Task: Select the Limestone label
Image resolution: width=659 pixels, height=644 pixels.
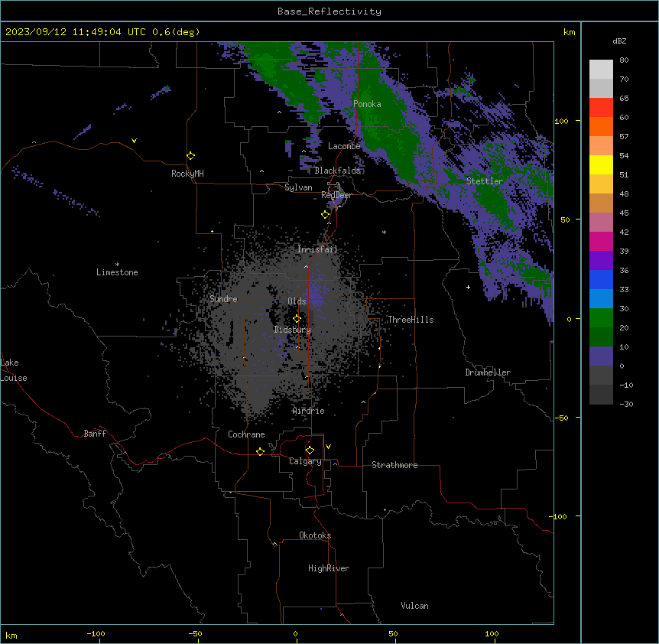Action: (x=117, y=272)
